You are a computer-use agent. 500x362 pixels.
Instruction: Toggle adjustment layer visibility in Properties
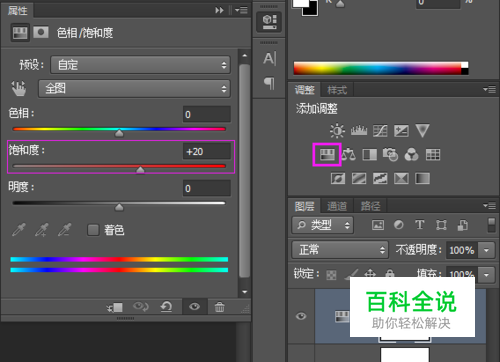click(x=195, y=306)
